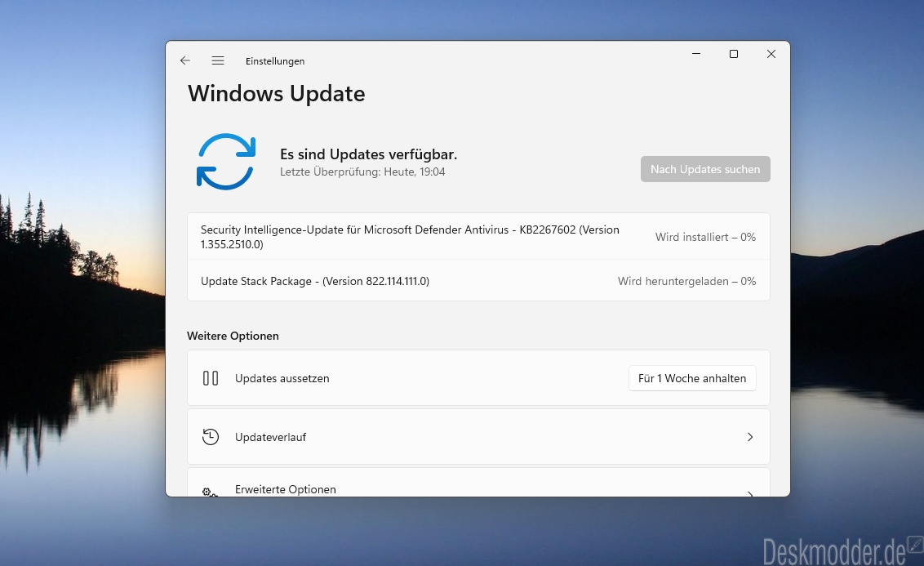924x566 pixels.
Task: Select the Update Stack Package entry
Action: click(x=478, y=281)
